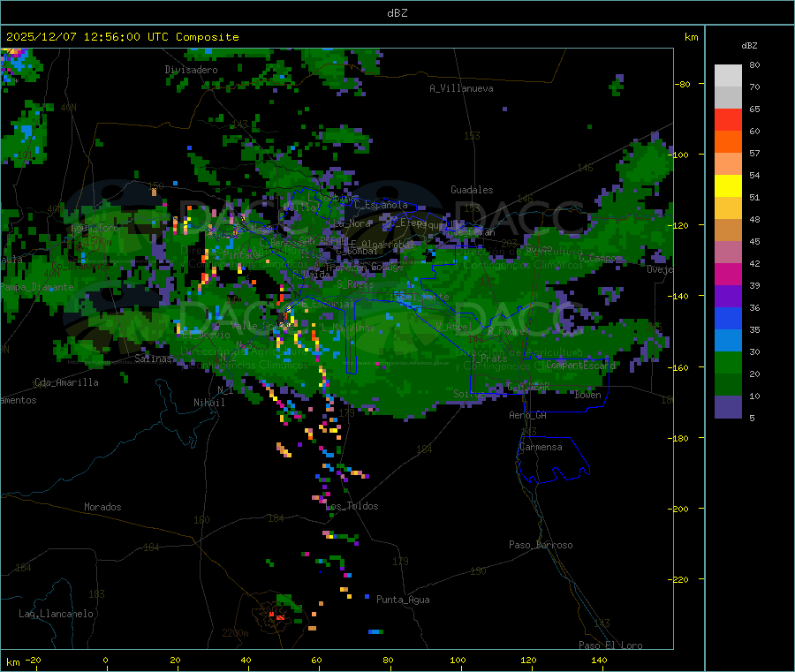Select the magenta 39–42 dBZ legend swatch
This screenshot has width=795, height=672.
click(728, 274)
